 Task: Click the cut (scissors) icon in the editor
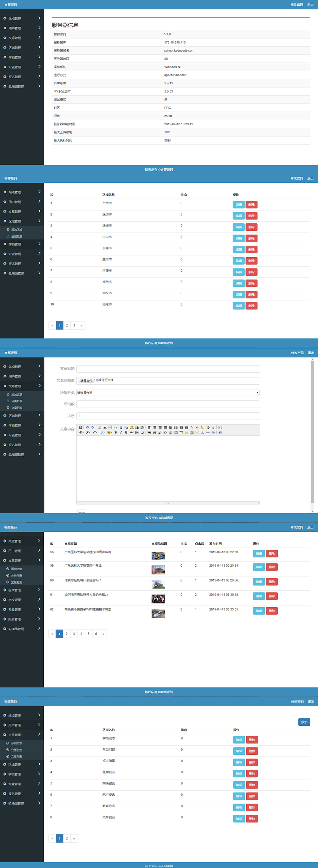[121, 427]
